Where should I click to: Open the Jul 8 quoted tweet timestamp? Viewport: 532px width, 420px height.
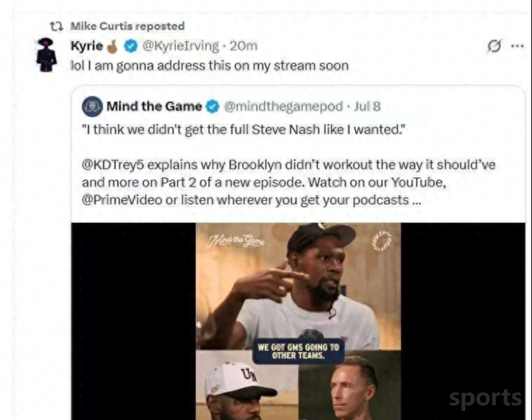(367, 107)
